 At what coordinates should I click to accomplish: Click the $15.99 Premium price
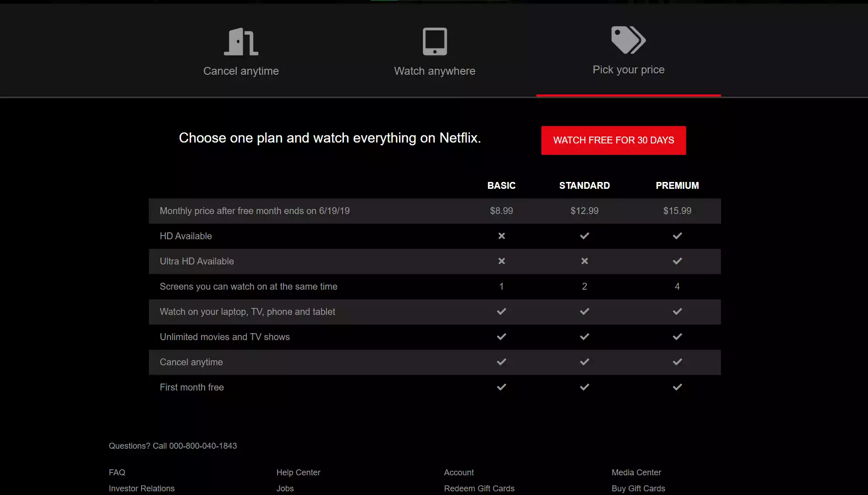pyautogui.click(x=677, y=211)
